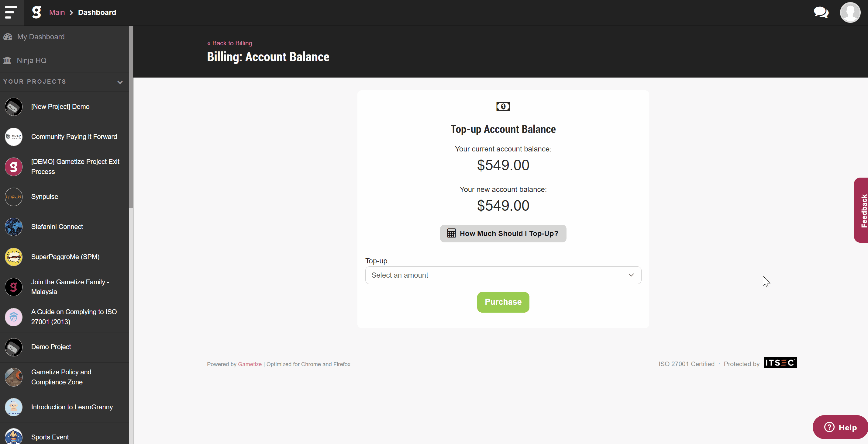Click How Much Should I Top-Up button
868x444 pixels.
coord(503,233)
